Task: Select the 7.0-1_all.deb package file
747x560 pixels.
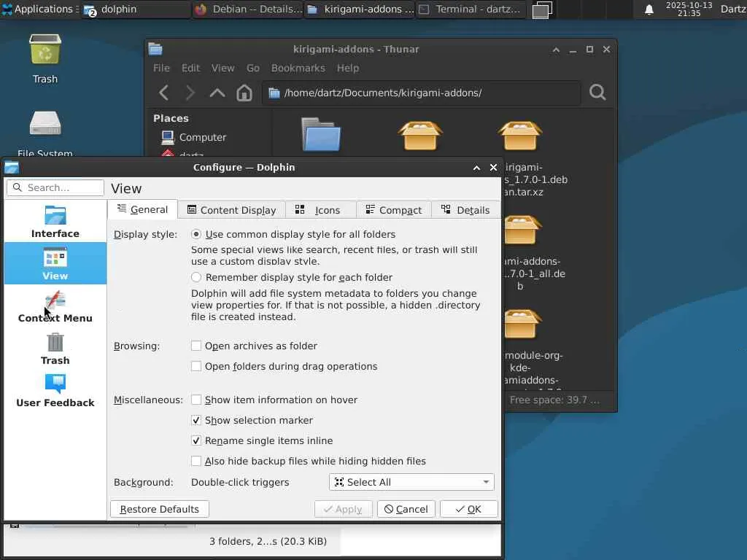Action: coord(521,230)
